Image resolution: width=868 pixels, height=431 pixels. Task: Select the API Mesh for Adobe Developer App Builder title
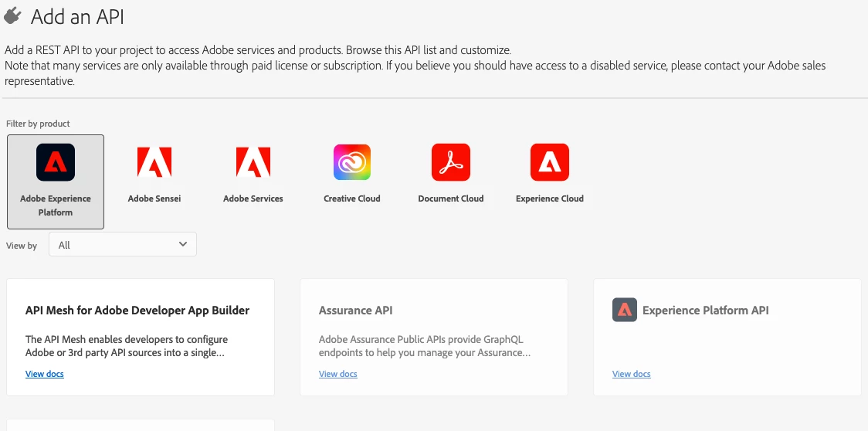(137, 311)
